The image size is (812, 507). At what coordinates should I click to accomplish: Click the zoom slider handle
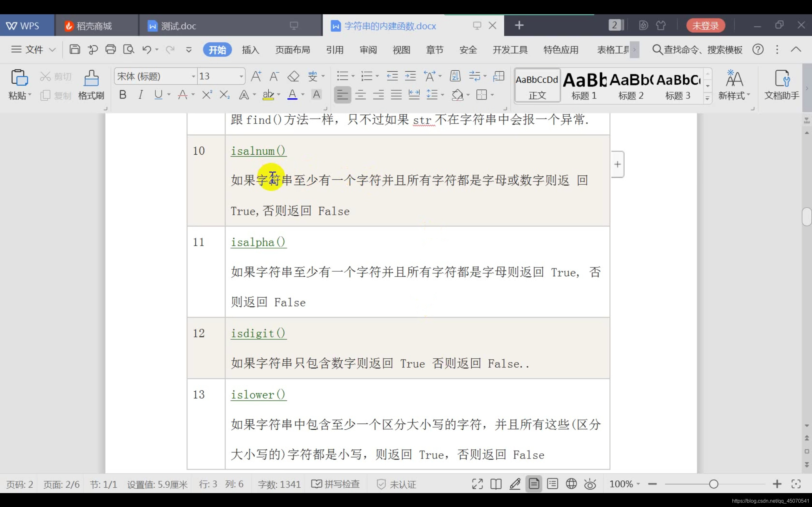[713, 484]
